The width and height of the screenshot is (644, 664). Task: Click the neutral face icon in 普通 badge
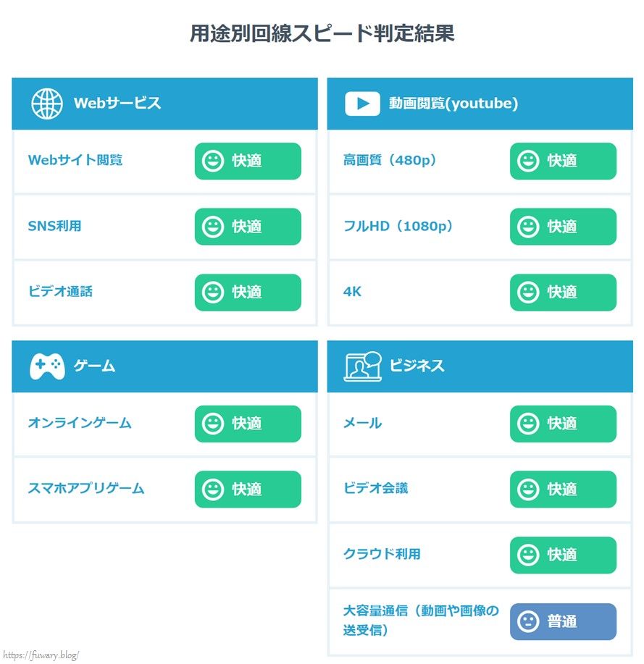(x=528, y=622)
